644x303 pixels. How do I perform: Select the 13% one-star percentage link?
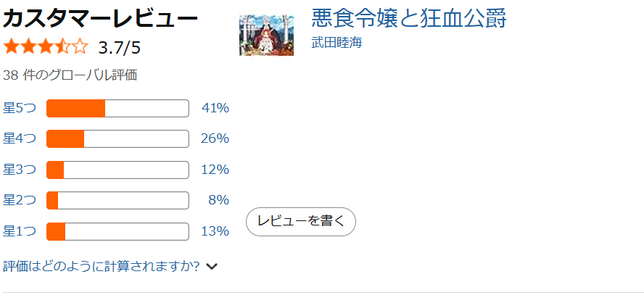[215, 231]
